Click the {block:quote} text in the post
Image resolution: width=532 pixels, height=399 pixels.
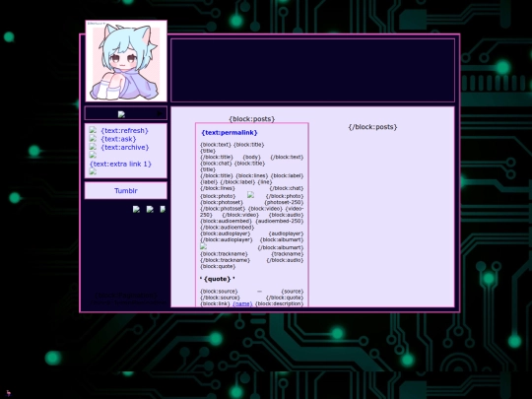[218, 266]
